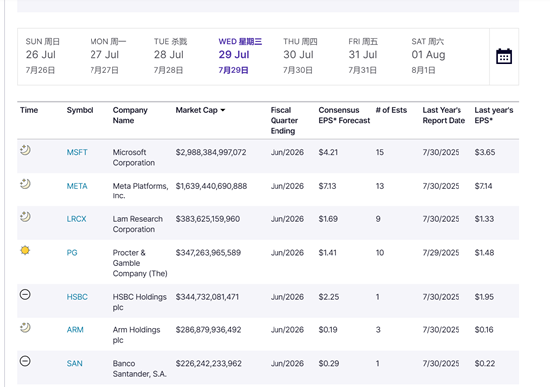This screenshot has width=550, height=387.
Task: Click the after-hours moon icon for MSFT
Action: click(x=25, y=150)
